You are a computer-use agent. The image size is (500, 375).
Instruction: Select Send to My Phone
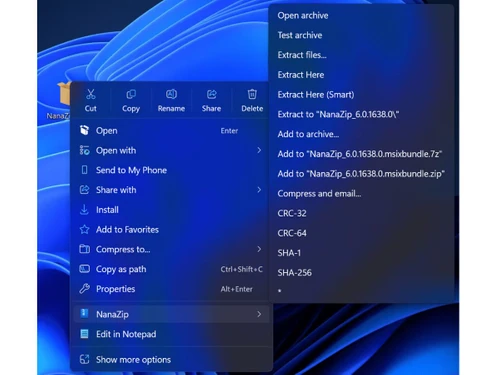(x=171, y=170)
